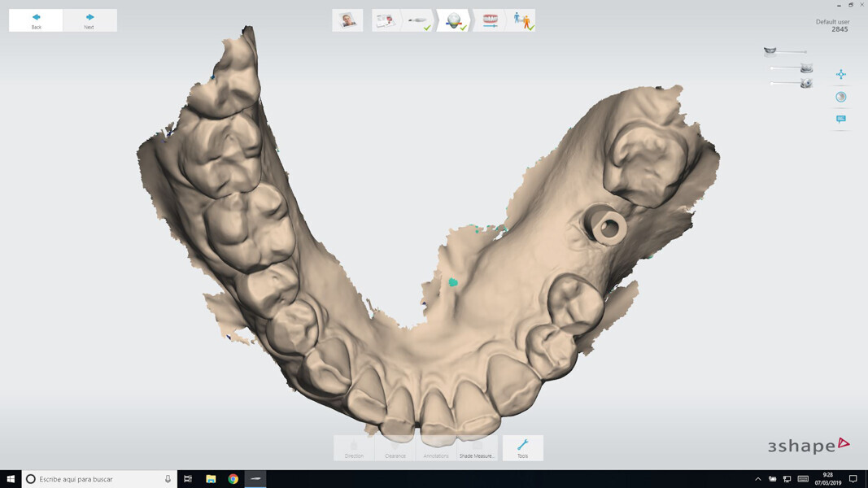Open the teeth bite alignment step

pyautogui.click(x=490, y=20)
